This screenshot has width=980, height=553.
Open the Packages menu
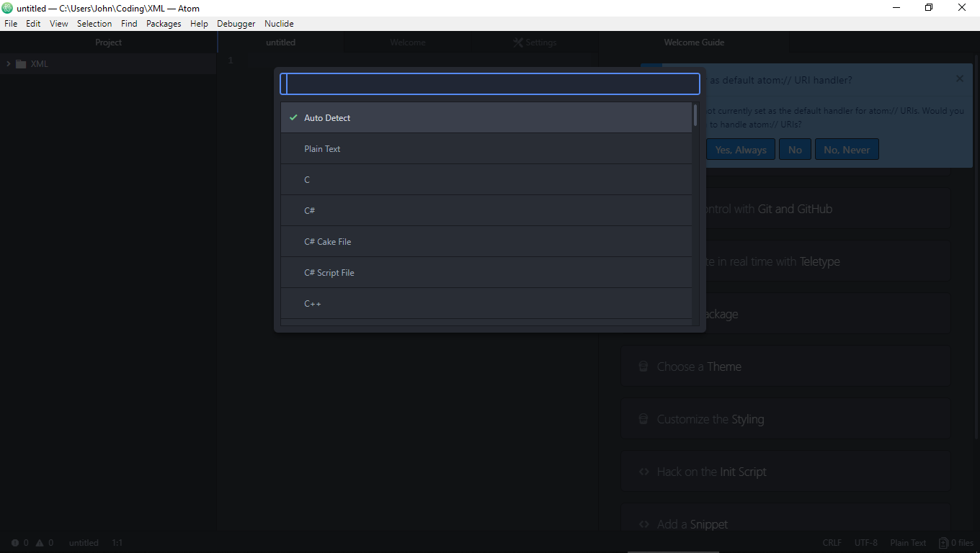[164, 23]
